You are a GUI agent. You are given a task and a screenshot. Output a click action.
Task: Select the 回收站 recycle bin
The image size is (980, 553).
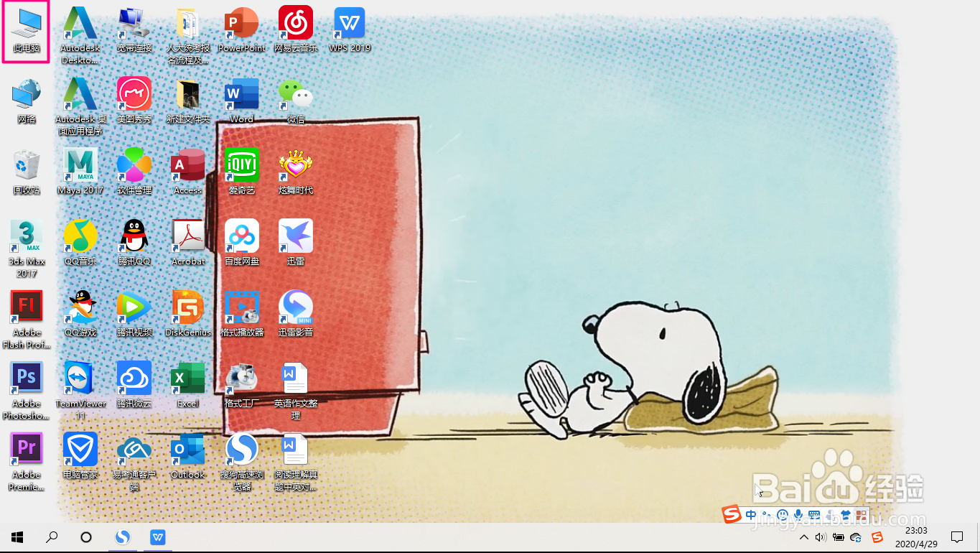27,172
